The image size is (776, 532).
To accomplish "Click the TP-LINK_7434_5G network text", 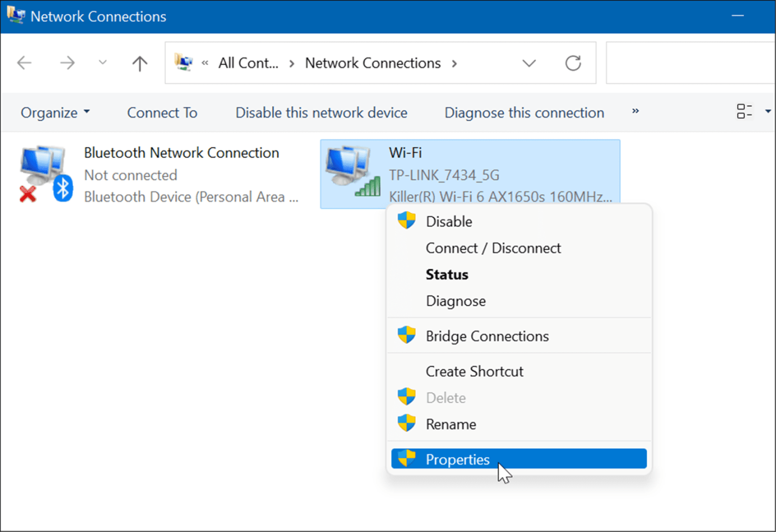I will [x=444, y=175].
